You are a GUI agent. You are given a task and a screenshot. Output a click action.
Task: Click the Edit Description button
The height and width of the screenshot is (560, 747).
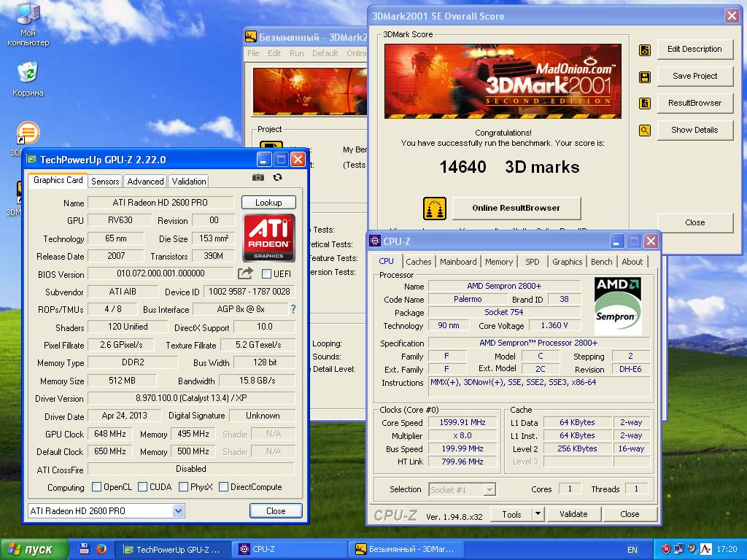694,49
